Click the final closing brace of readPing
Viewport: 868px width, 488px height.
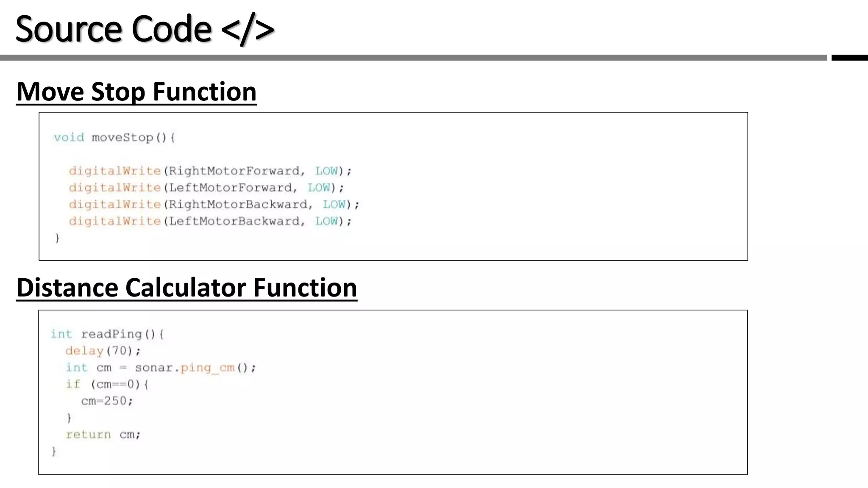point(54,451)
